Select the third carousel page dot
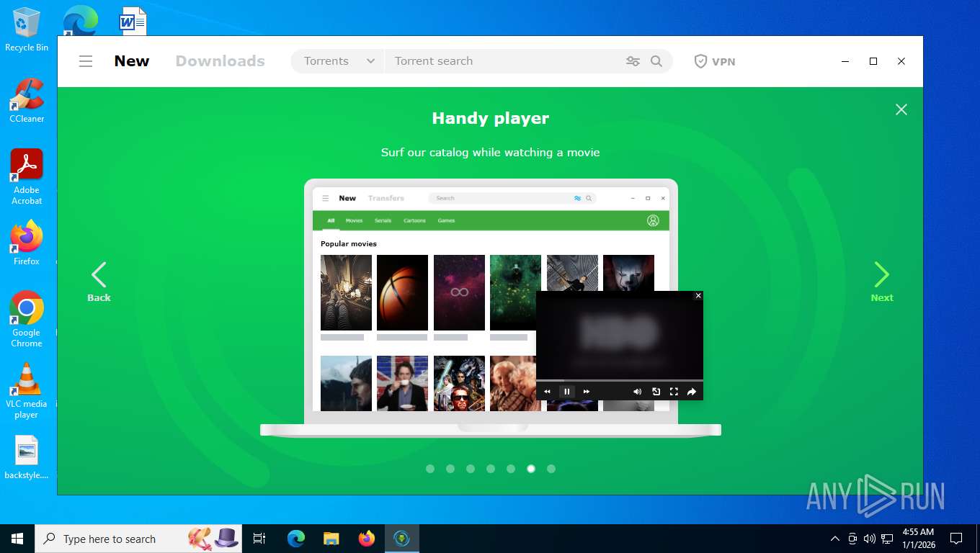The image size is (980, 553). [x=471, y=469]
